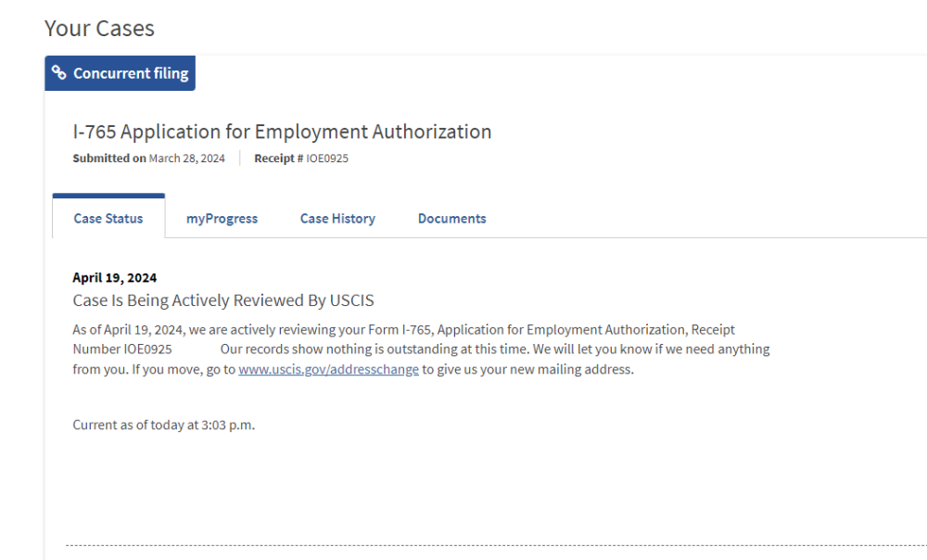Click the Submitted on March 28, 2024 text
This screenshot has width=927, height=560.
click(149, 159)
